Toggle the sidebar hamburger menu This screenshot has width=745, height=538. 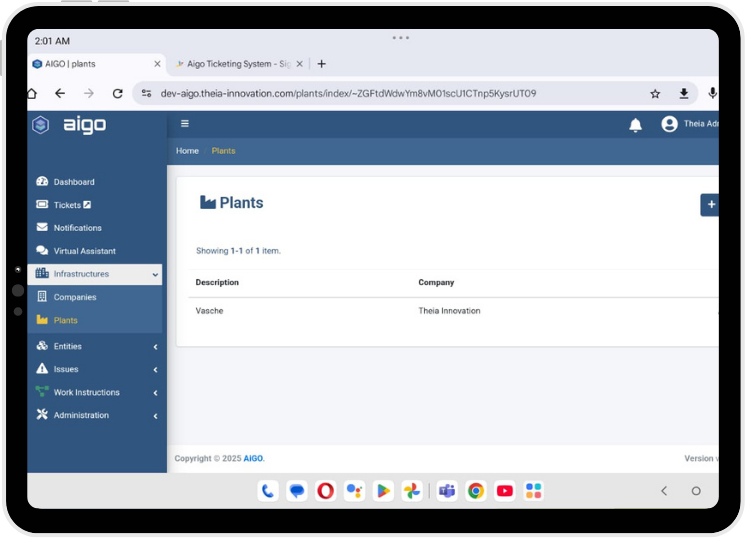(185, 124)
